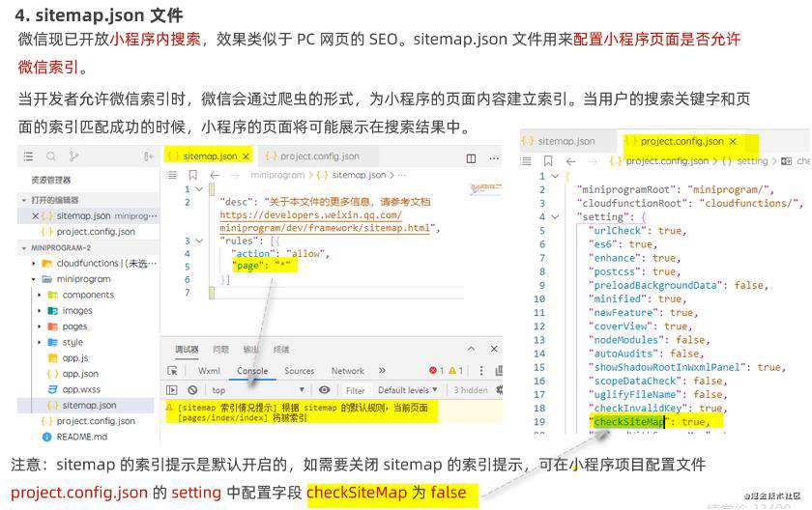Image resolution: width=812 pixels, height=510 pixels.
Task: Collapse the miniprogram folder
Action: coord(34,279)
